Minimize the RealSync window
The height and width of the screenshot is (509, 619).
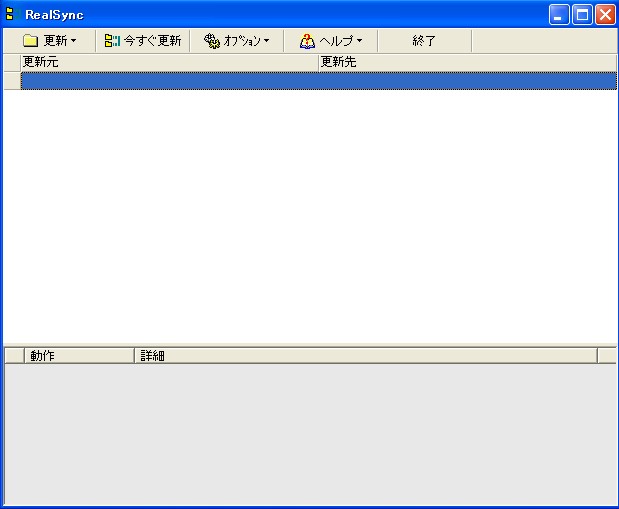559,14
